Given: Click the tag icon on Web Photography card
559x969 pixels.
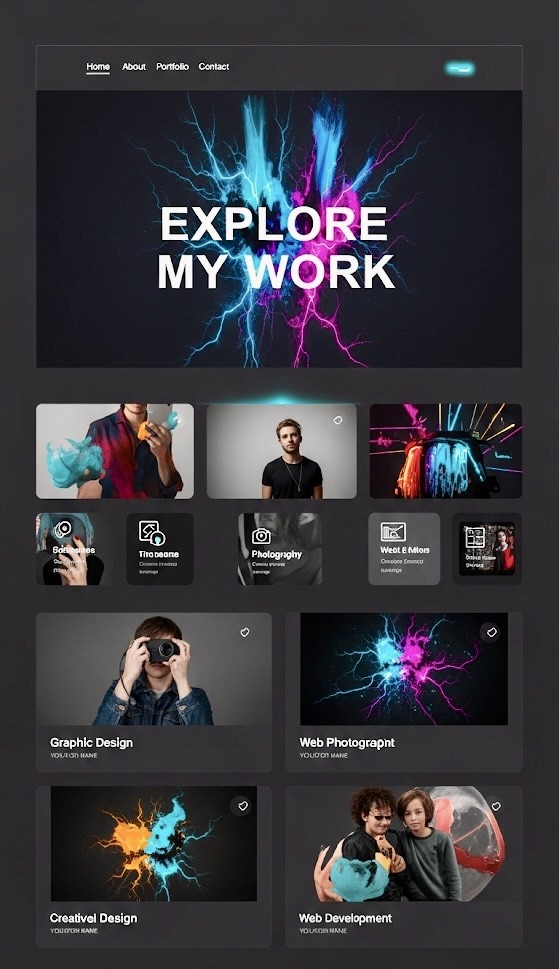Looking at the screenshot, I should click(x=491, y=632).
